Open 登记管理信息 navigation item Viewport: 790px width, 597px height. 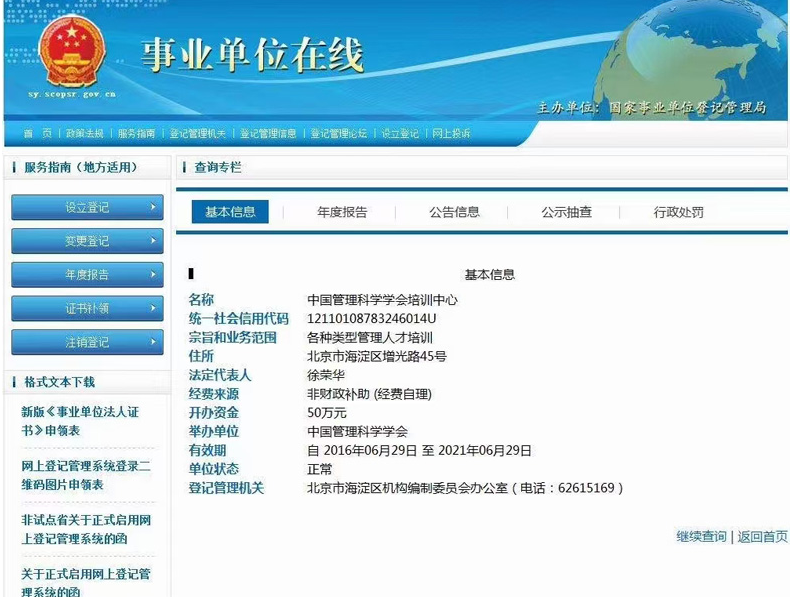pyautogui.click(x=268, y=133)
